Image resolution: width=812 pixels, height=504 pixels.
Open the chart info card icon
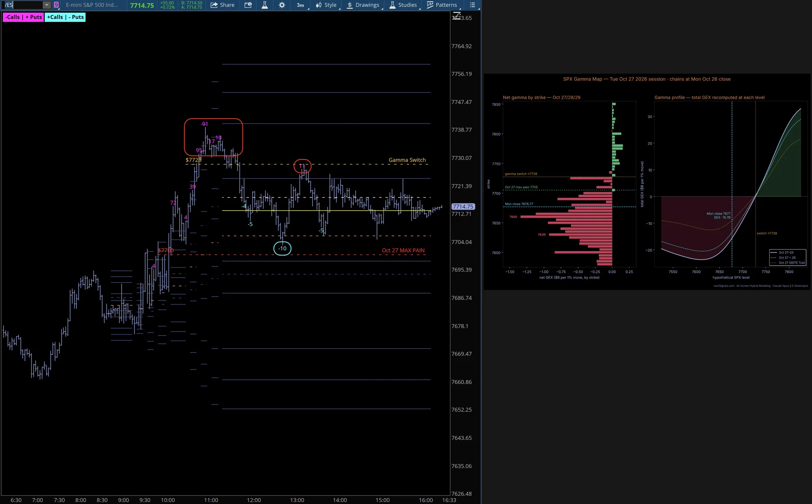pyautogui.click(x=248, y=5)
